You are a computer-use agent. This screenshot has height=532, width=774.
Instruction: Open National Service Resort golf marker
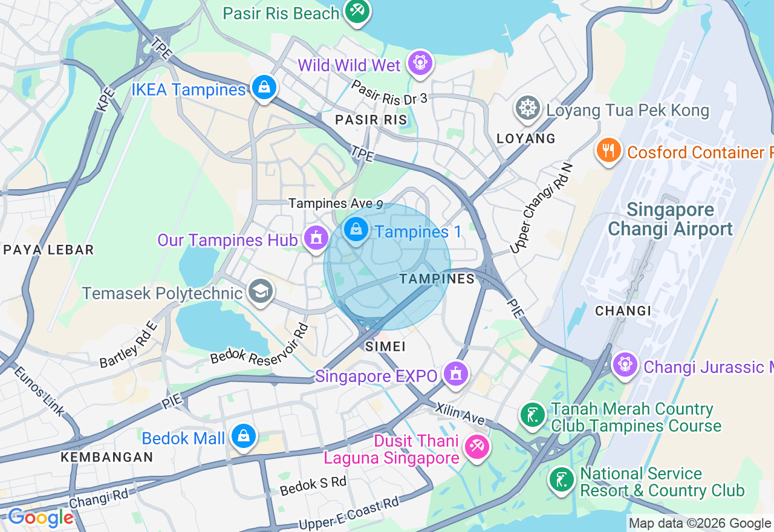pyautogui.click(x=562, y=480)
